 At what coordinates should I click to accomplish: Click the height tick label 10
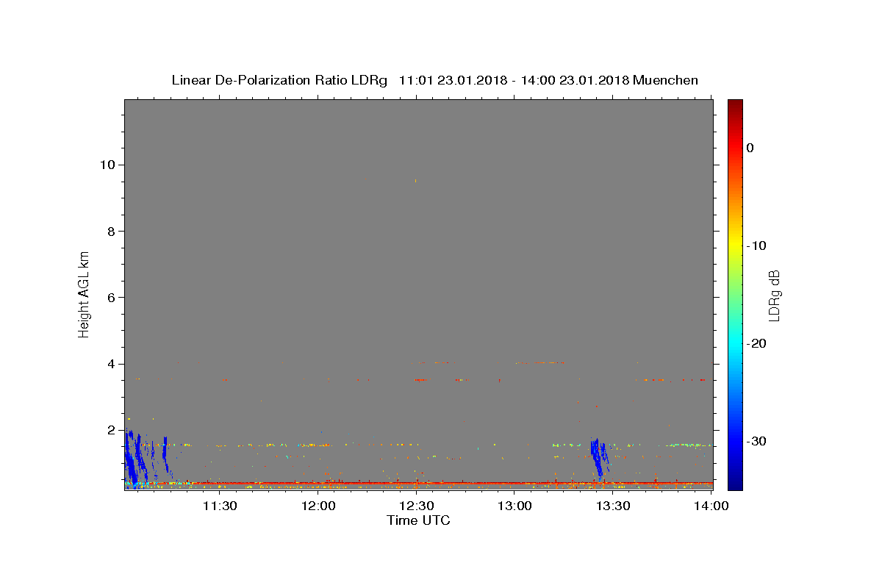tap(107, 165)
